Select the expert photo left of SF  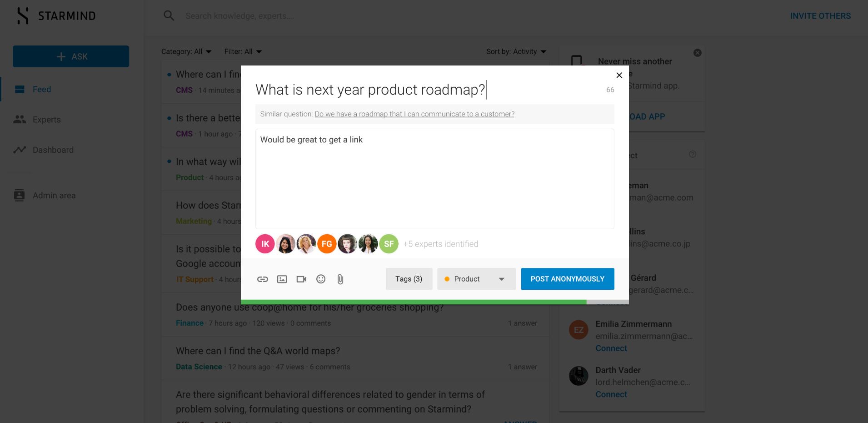coord(368,244)
